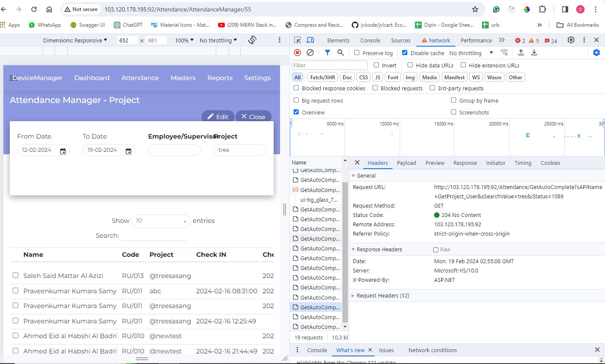This screenshot has width=605, height=364.
Task: Open network search magnifier icon
Action: click(x=340, y=53)
